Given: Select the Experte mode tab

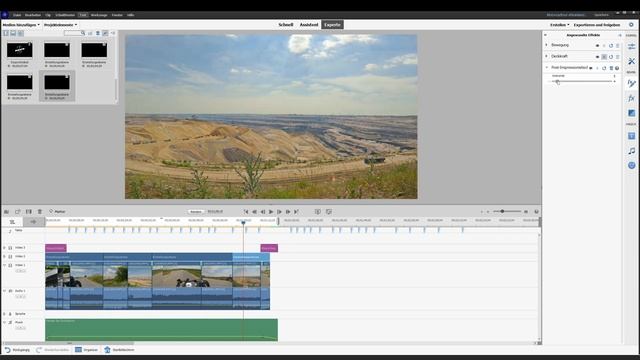Looking at the screenshot, I should [x=332, y=25].
